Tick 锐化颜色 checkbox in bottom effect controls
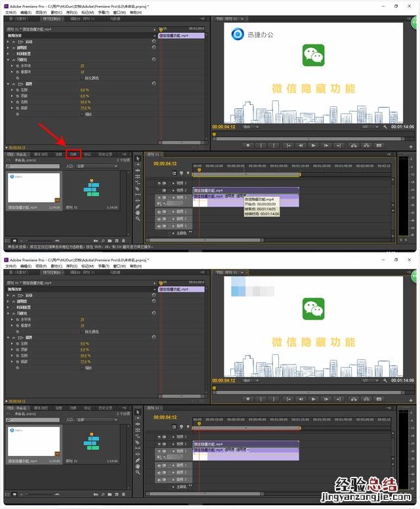The image size is (420, 509). [x=81, y=332]
